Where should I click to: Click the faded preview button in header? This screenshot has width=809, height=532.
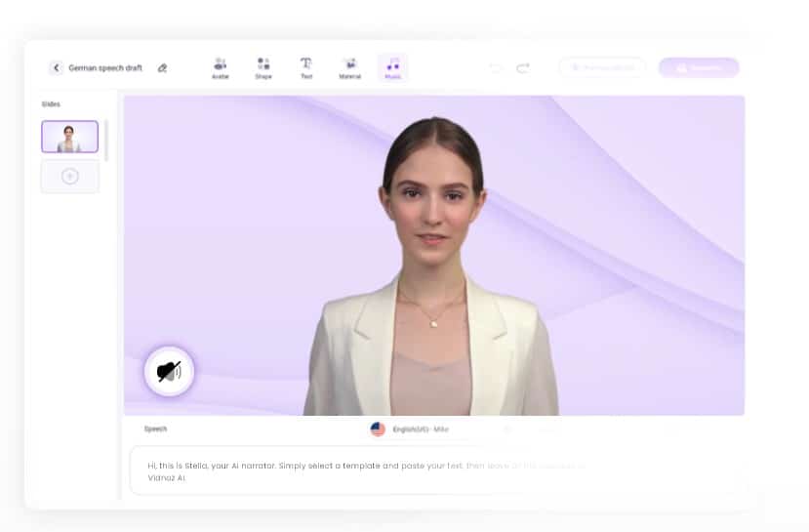click(x=602, y=67)
